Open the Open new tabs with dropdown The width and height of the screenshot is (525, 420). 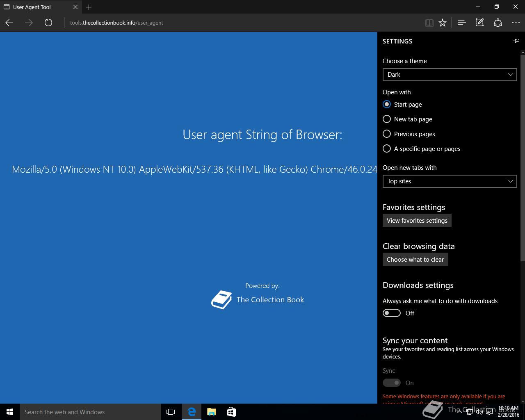pyautogui.click(x=450, y=181)
